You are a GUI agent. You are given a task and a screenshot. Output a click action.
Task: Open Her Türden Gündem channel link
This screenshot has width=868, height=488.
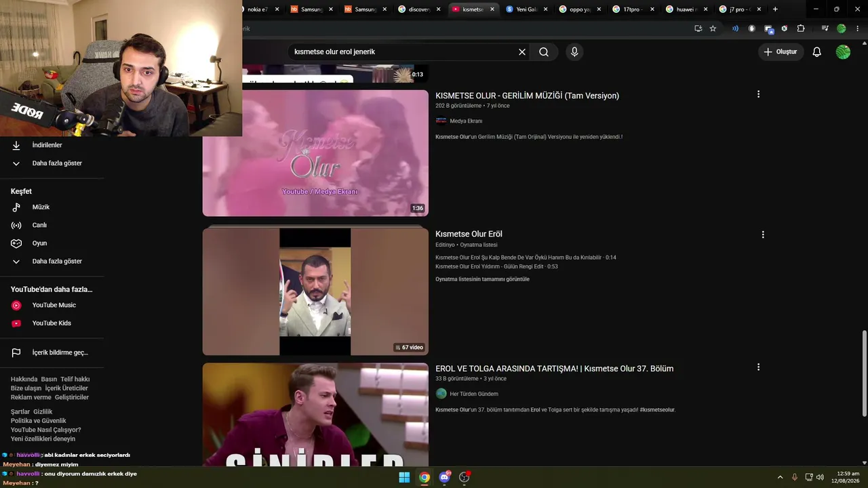click(x=474, y=394)
